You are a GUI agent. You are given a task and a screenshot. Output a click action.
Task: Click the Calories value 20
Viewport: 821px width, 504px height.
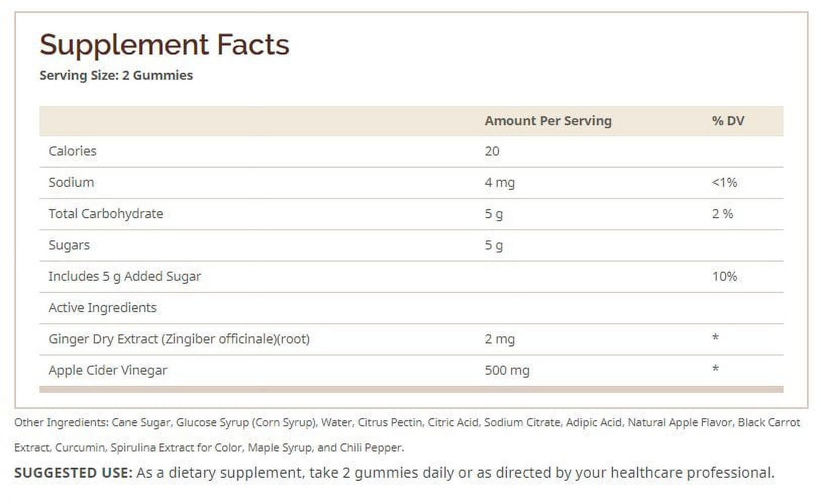point(492,151)
